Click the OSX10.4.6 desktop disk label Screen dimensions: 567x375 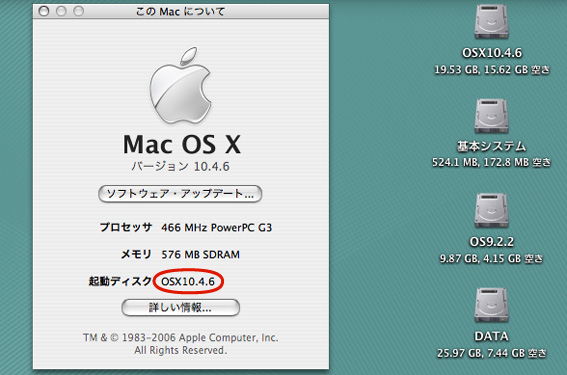[x=492, y=53]
